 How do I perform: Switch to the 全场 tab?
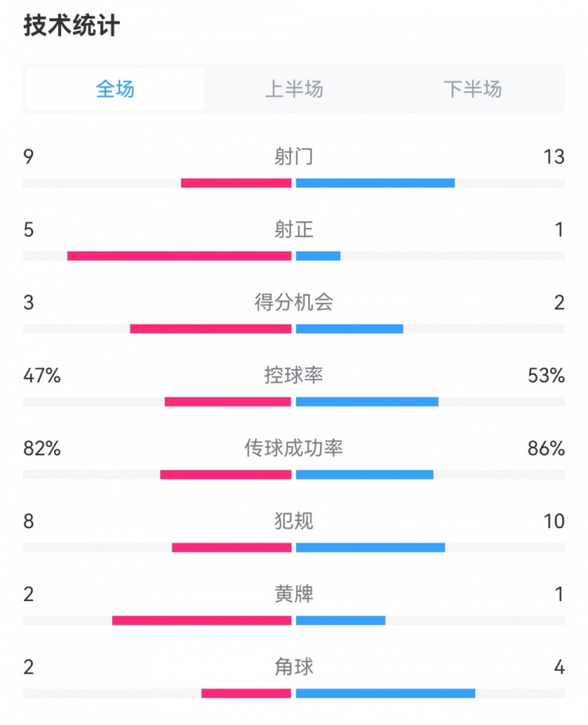[114, 89]
